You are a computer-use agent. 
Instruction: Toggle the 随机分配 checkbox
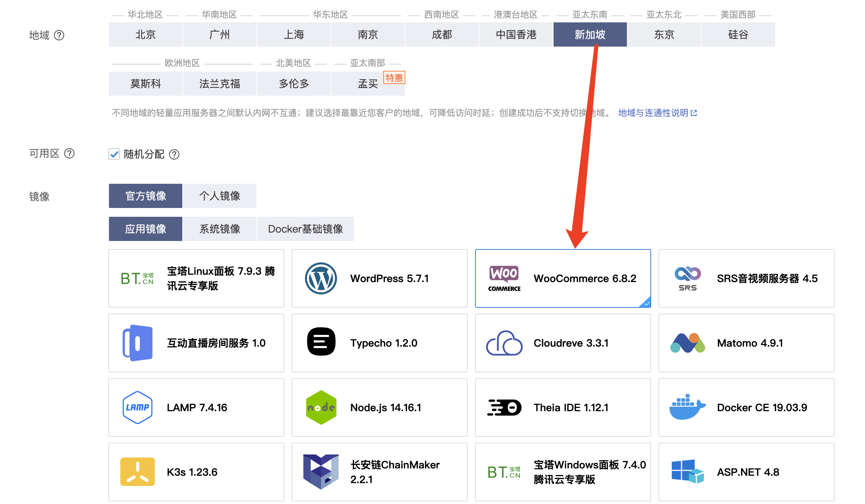[x=114, y=154]
